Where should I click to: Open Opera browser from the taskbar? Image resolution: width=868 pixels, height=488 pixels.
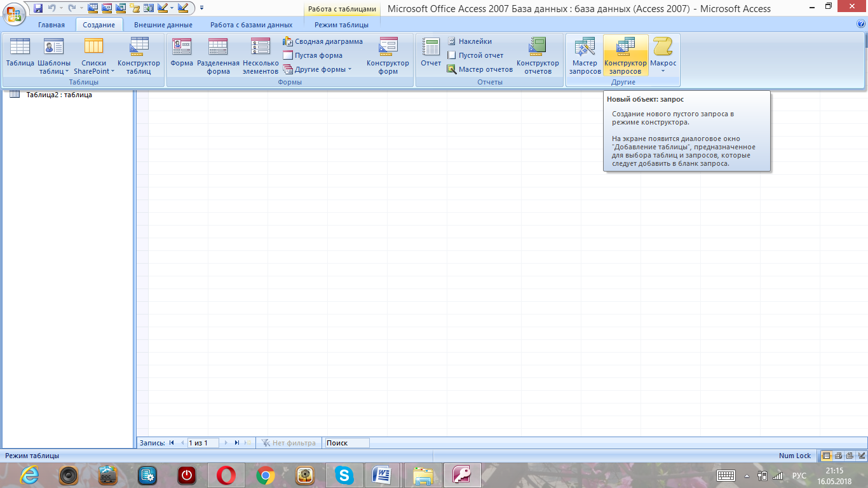point(226,475)
